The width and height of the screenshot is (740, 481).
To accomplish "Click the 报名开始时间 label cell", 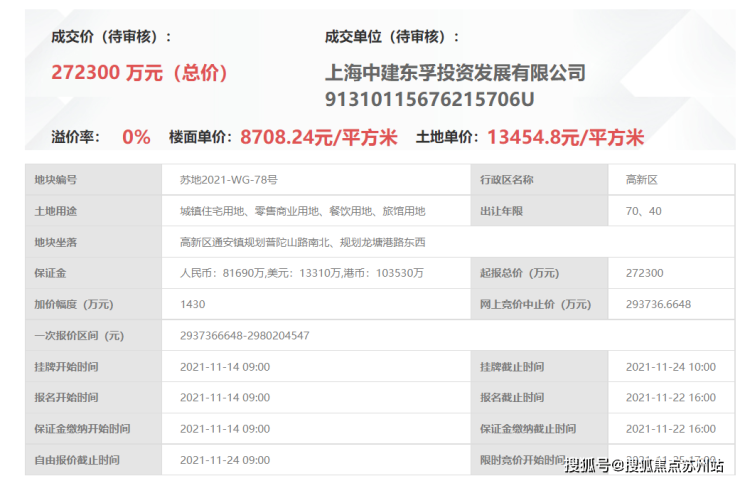I will [x=93, y=397].
